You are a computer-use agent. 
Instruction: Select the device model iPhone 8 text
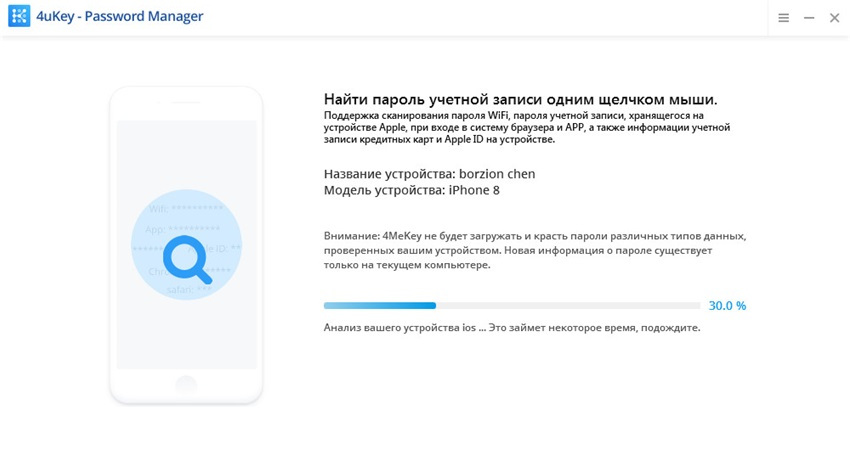coord(474,190)
